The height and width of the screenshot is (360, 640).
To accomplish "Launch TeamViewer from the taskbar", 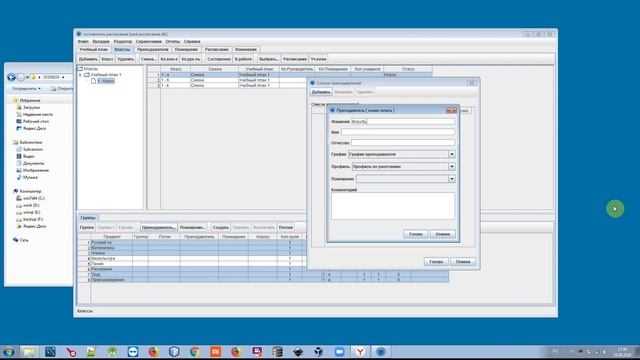I will click(133, 351).
